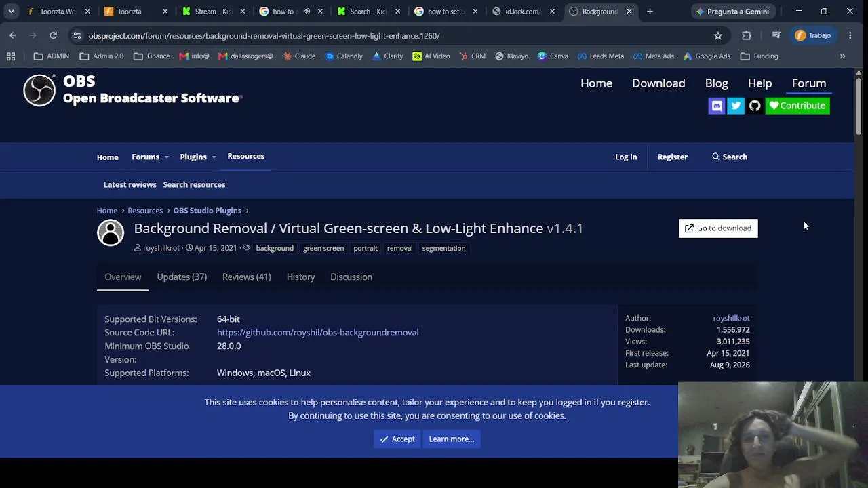Open OBS Studio Plugins breadcrumb
The width and height of the screenshot is (868, 488).
[x=207, y=211]
